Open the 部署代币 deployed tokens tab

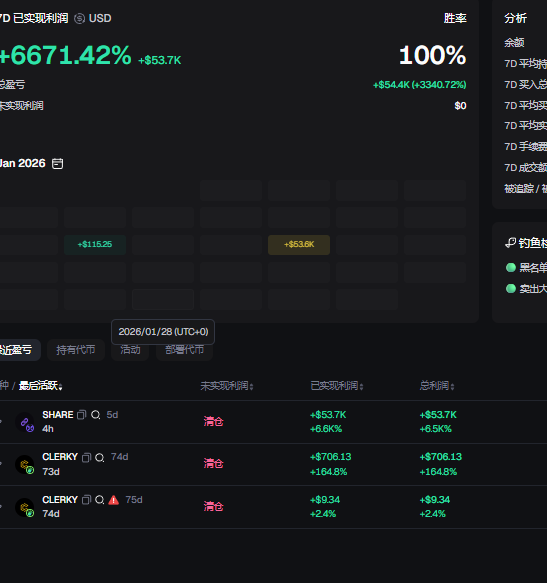[184, 350]
